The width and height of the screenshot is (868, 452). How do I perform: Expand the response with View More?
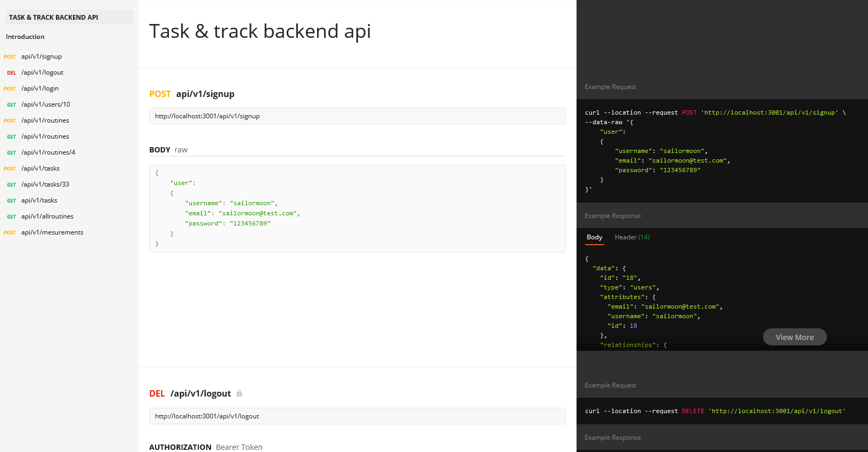coord(794,337)
